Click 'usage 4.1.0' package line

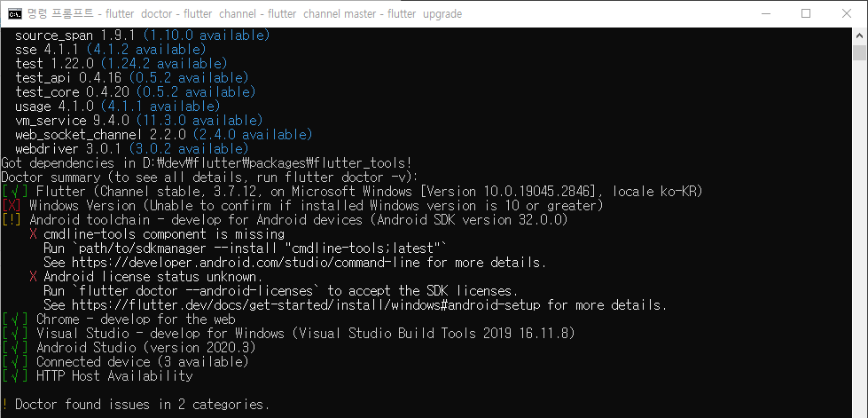117,106
